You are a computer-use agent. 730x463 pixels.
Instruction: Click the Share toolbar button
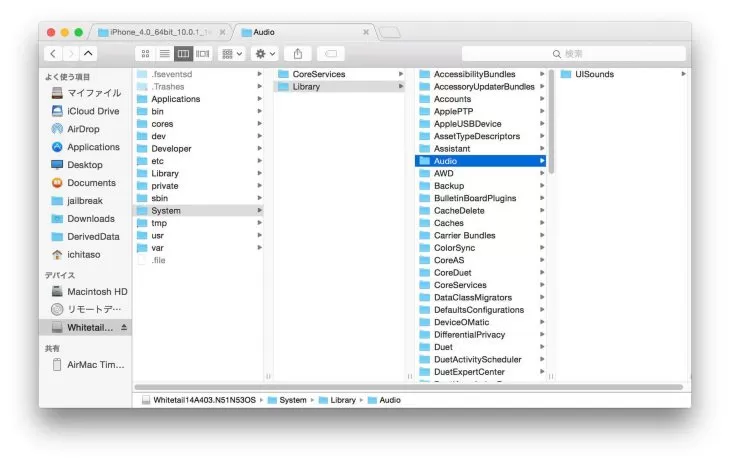[298, 54]
